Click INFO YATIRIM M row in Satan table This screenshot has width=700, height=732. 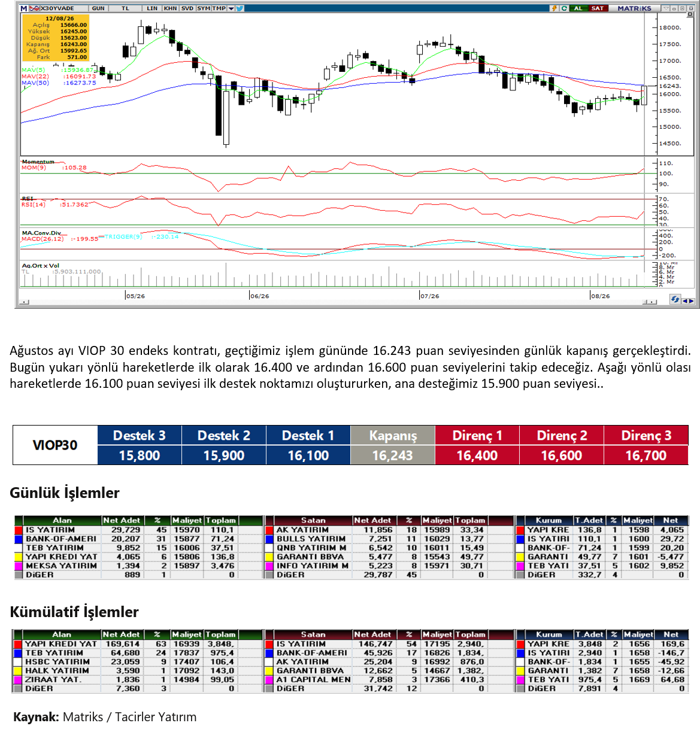pyautogui.click(x=389, y=566)
